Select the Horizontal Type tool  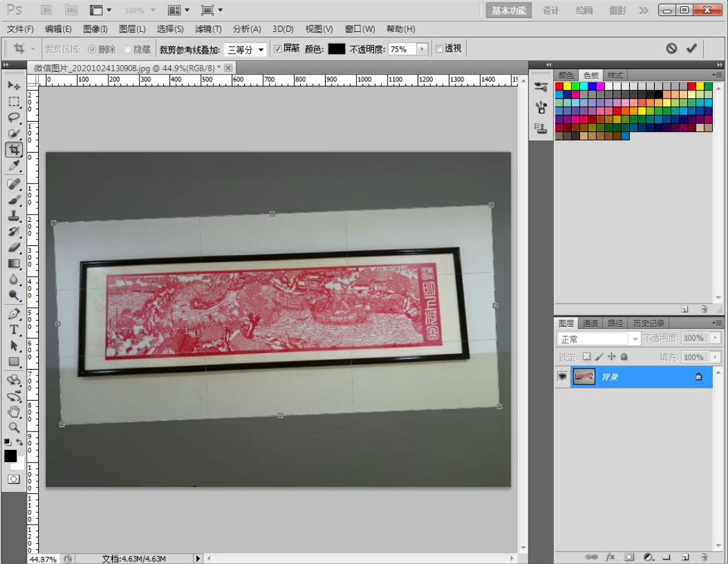14,329
